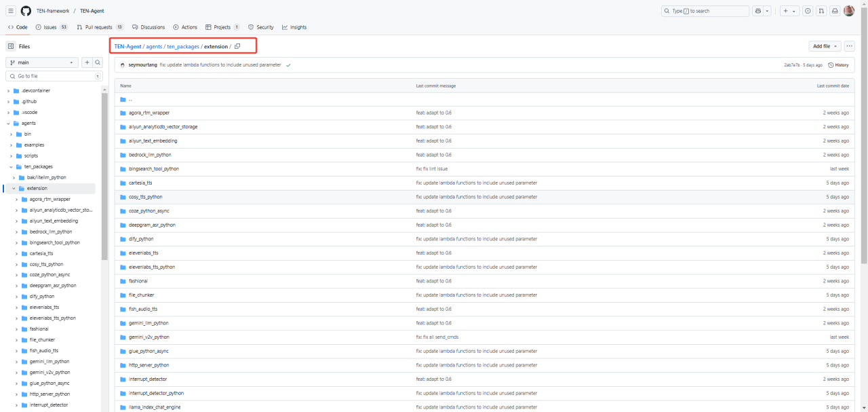The width and height of the screenshot is (868, 412).
Task: Open the Copilot icon next to search
Action: pos(757,11)
